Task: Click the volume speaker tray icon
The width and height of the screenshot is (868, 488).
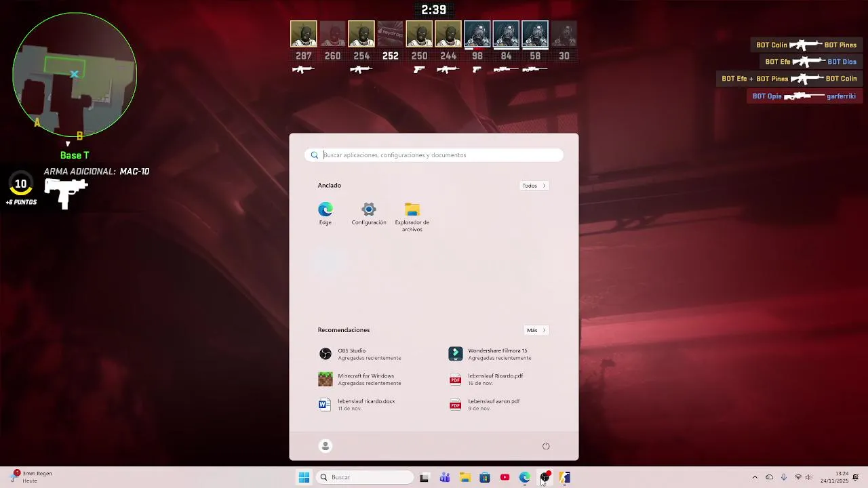Action: [x=808, y=477]
